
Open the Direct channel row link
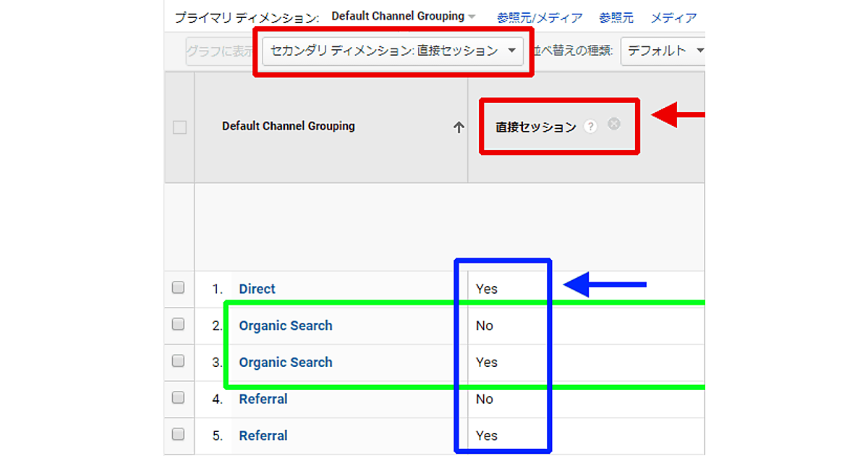(257, 289)
